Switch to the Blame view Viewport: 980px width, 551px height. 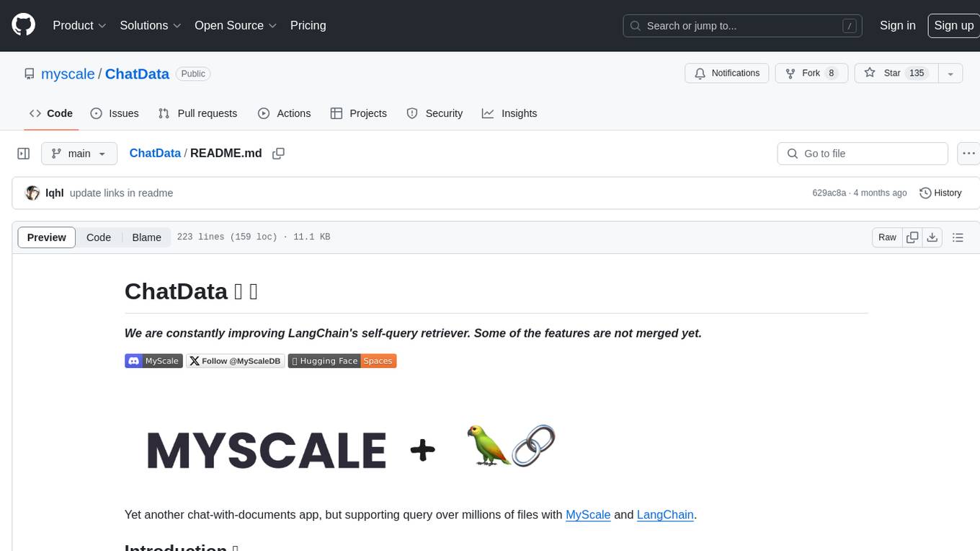(146, 237)
